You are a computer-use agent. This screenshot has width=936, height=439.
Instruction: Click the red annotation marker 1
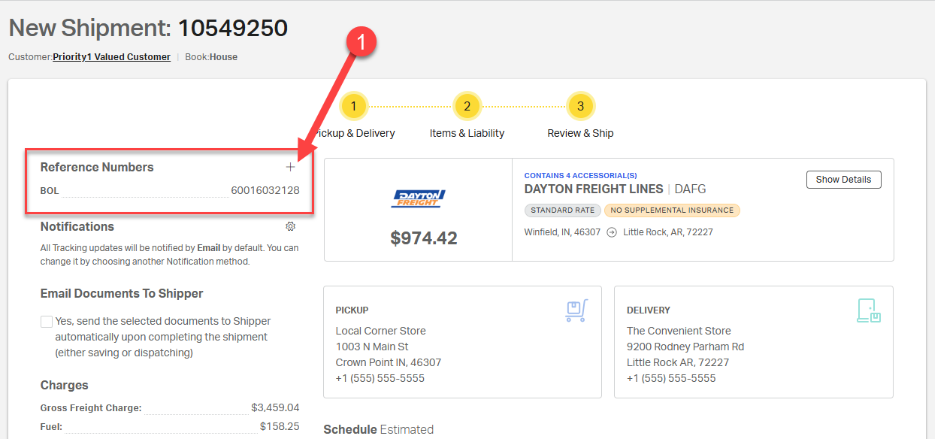click(x=365, y=41)
